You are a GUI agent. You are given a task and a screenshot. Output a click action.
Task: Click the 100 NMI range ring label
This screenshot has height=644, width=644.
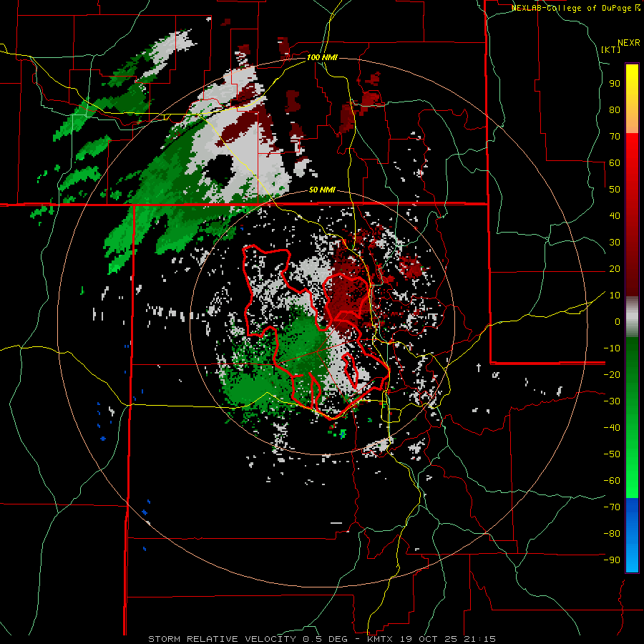(322, 57)
